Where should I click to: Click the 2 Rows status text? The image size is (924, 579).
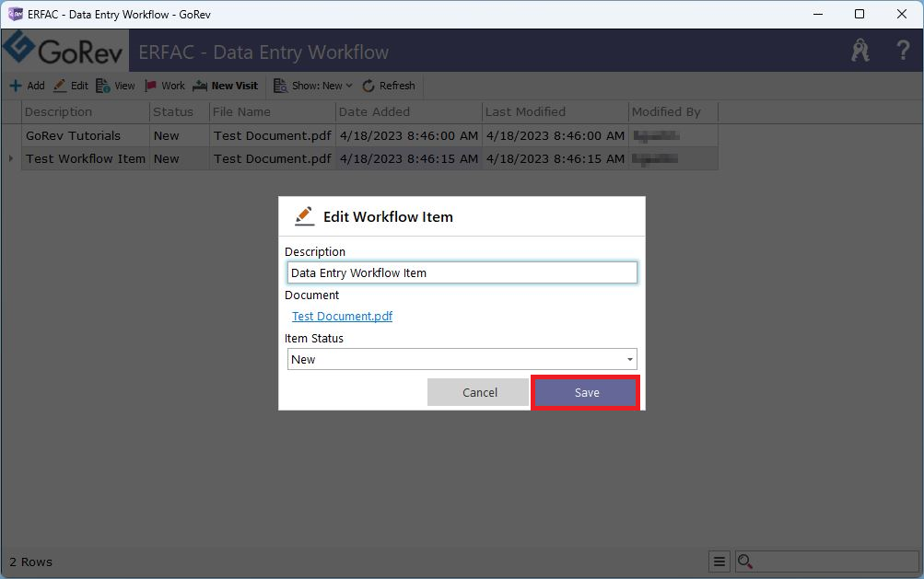pyautogui.click(x=30, y=562)
